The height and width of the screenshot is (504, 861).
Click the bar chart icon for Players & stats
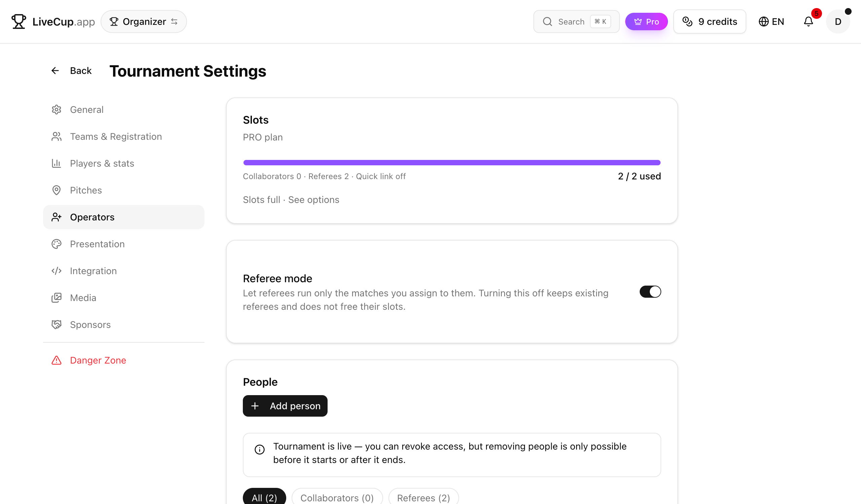click(57, 163)
